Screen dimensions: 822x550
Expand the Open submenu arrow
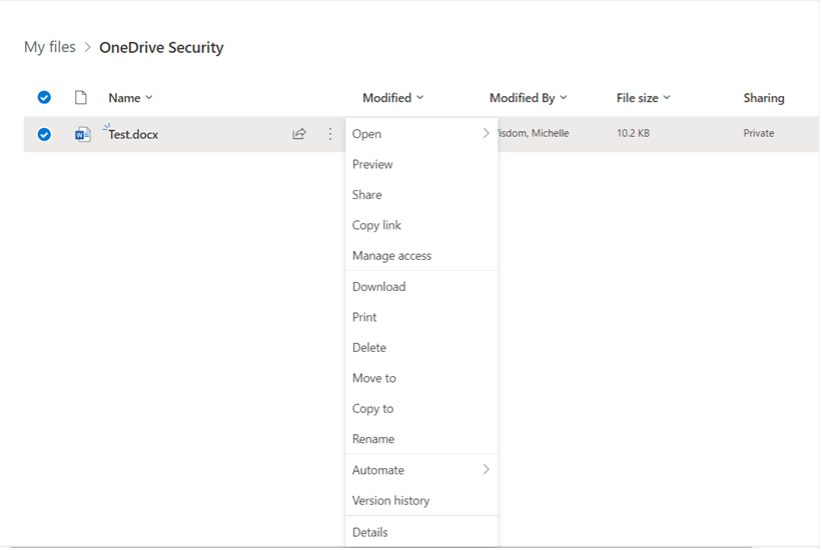(x=486, y=133)
